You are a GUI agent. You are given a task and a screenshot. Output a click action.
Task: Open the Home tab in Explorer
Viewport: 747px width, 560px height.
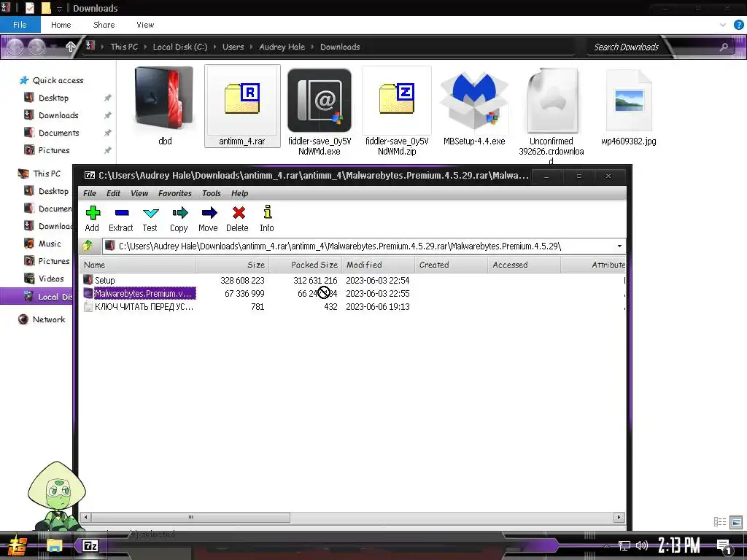point(61,25)
